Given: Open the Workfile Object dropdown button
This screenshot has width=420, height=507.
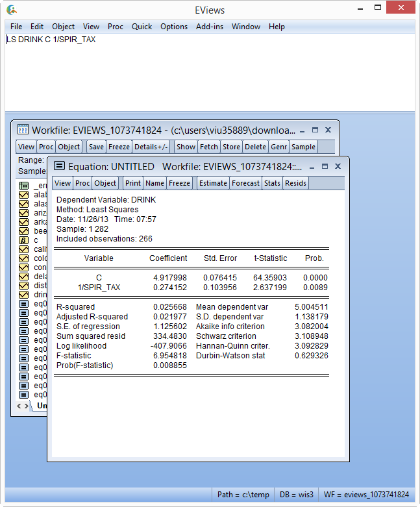Looking at the screenshot, I should click(x=69, y=147).
